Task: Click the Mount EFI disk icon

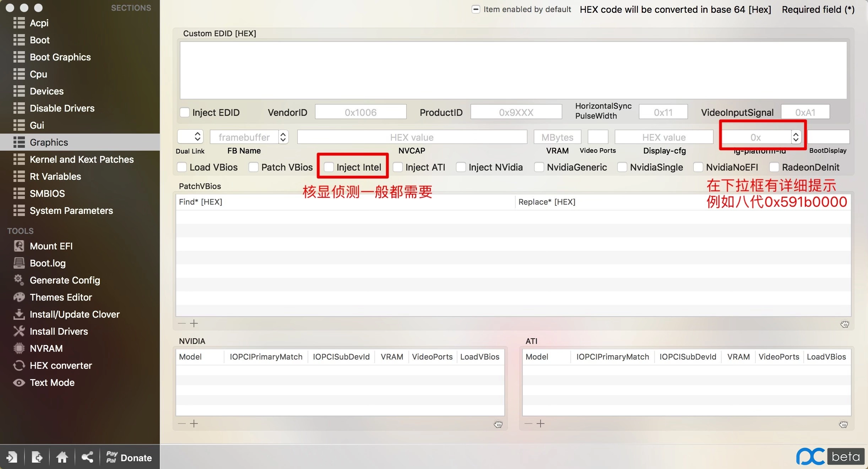Action: point(19,246)
